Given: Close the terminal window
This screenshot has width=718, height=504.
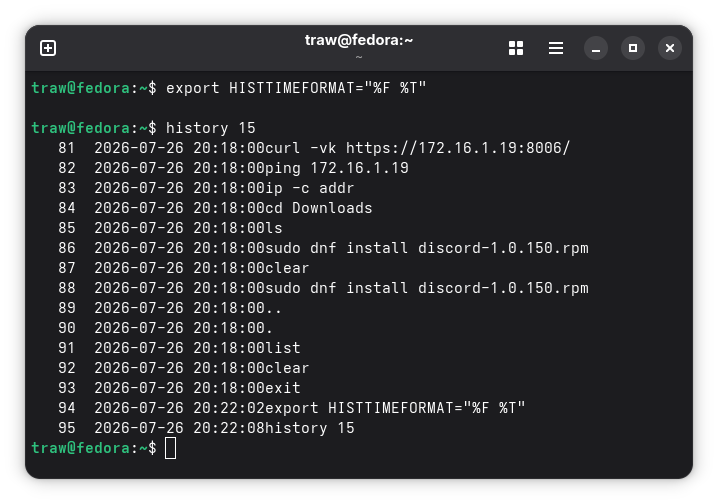Looking at the screenshot, I should point(670,48).
